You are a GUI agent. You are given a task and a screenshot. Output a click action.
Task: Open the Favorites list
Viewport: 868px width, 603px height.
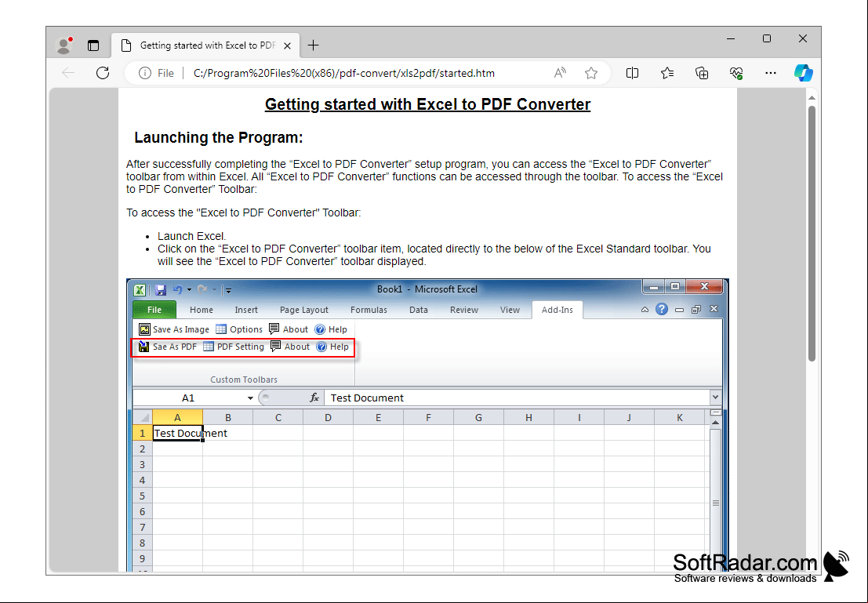coord(667,73)
